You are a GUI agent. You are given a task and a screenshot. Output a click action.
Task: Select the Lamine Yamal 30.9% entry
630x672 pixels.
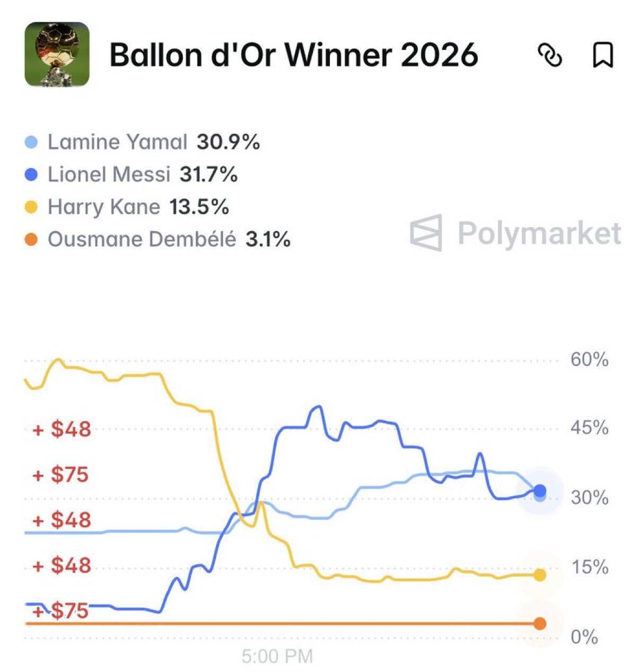[143, 142]
